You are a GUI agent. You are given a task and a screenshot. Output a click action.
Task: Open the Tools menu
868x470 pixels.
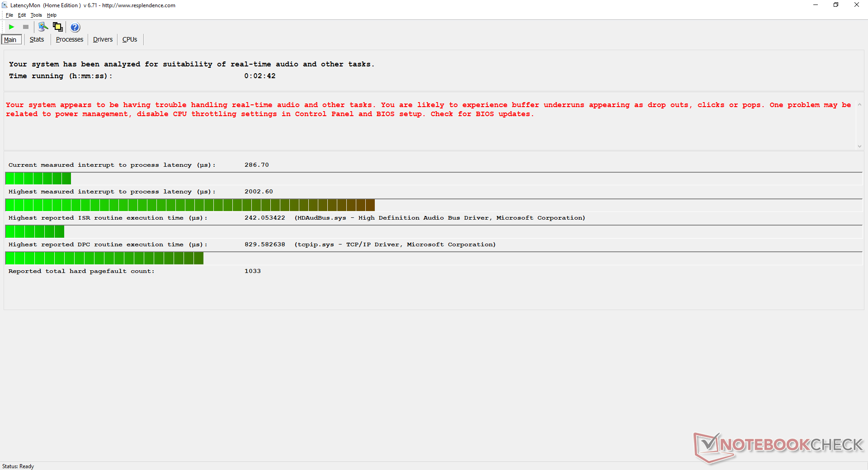[x=36, y=15]
